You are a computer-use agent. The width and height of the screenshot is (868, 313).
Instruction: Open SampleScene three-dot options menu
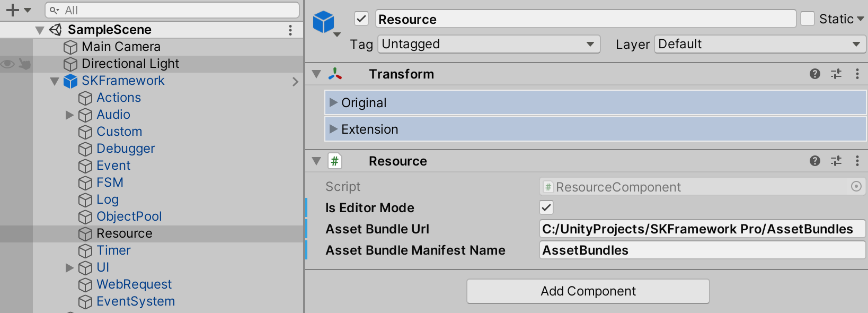[x=290, y=30]
